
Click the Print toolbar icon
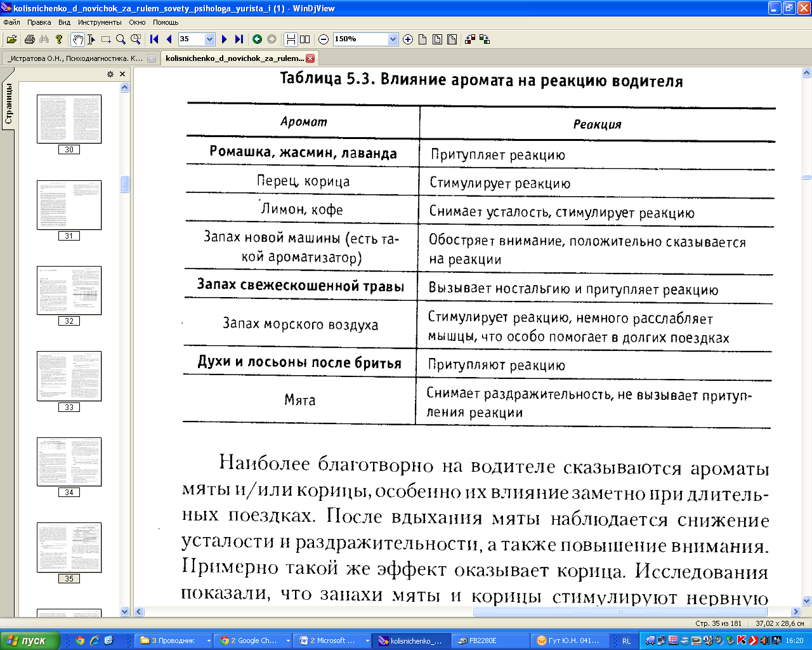click(29, 39)
